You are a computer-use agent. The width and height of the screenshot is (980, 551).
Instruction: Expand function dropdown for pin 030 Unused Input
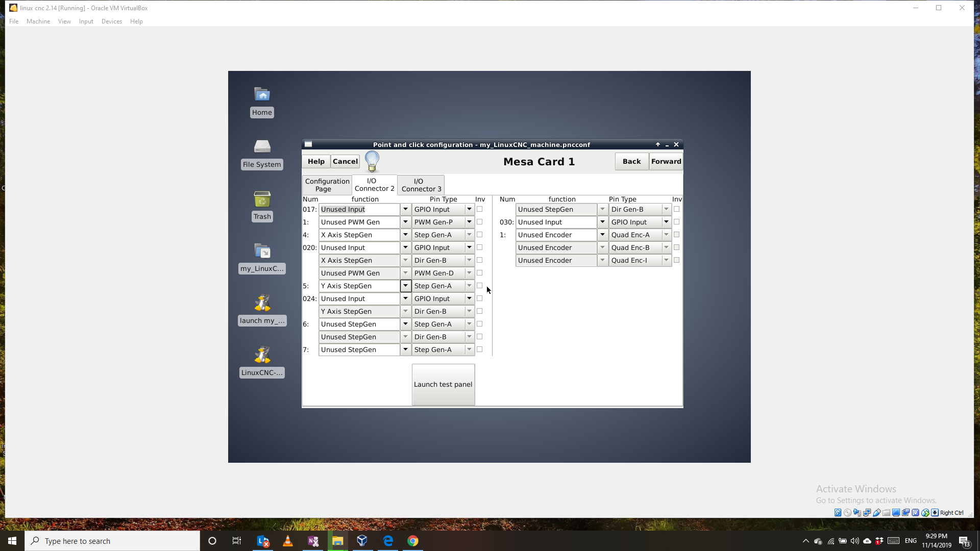(x=602, y=222)
